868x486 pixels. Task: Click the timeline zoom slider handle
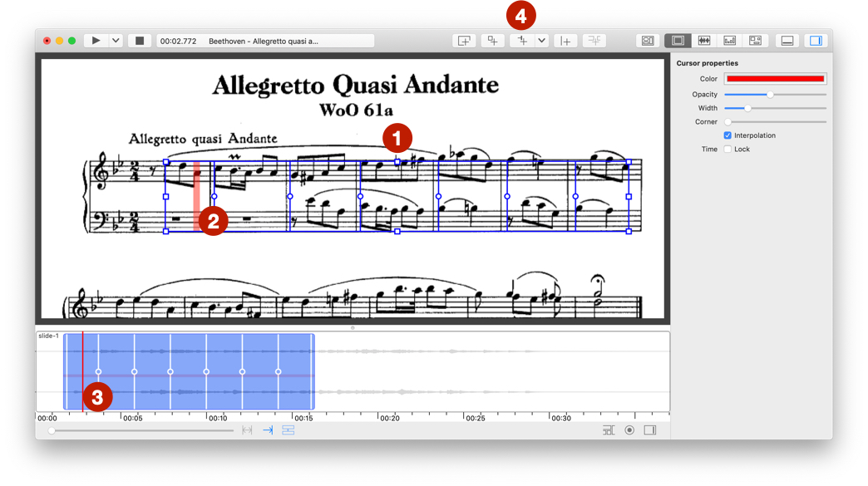52,430
